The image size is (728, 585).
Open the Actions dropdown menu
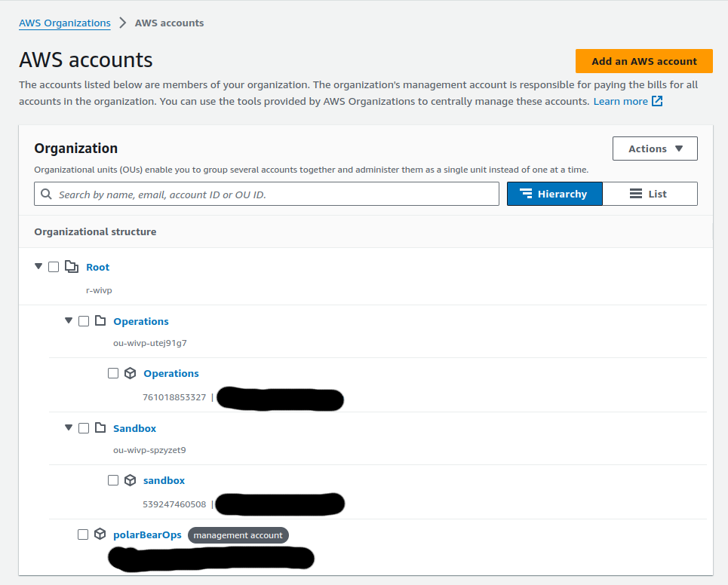pos(655,149)
